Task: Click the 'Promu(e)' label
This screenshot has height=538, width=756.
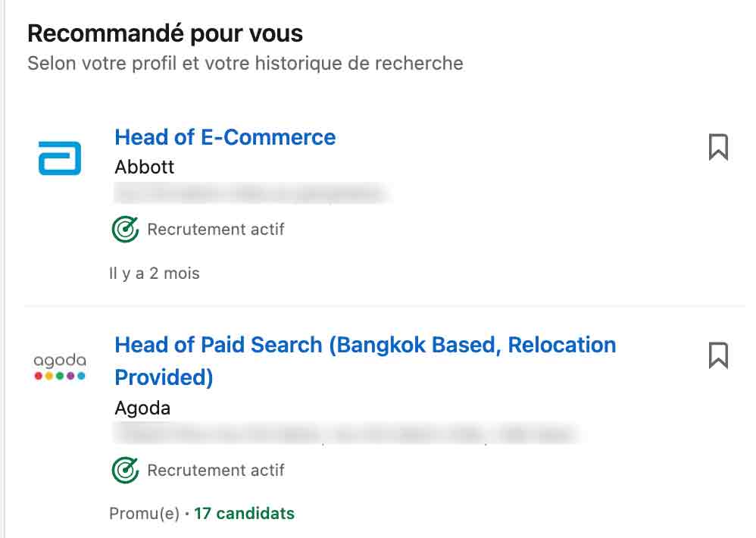Action: pyautogui.click(x=144, y=514)
